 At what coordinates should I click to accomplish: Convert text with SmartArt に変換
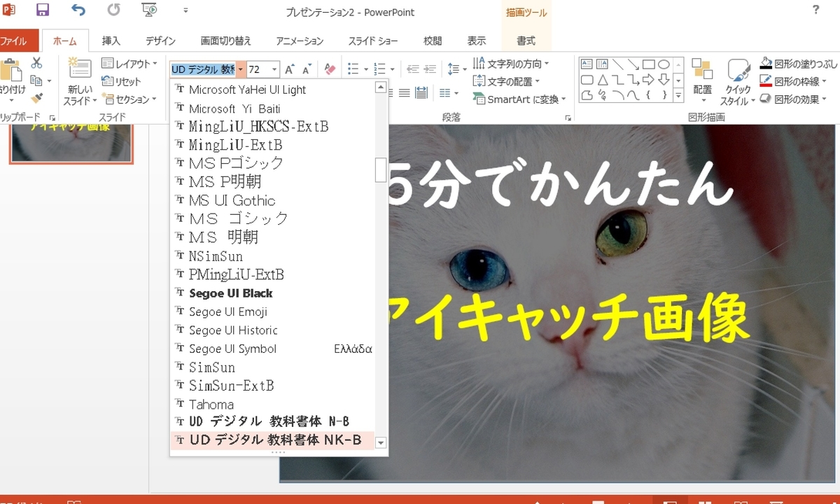(520, 99)
